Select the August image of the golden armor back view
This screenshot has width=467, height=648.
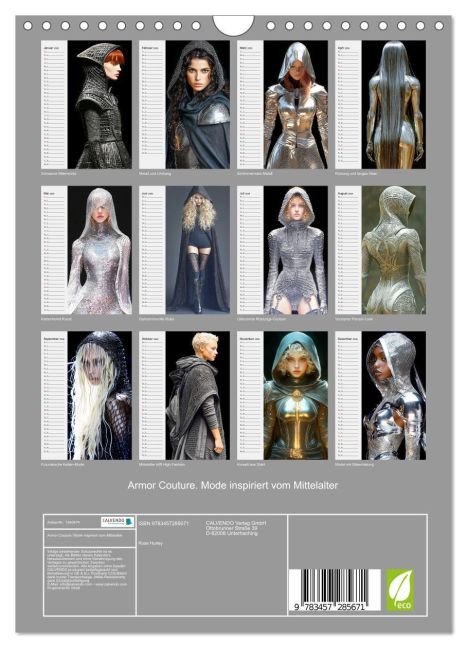pyautogui.click(x=393, y=250)
